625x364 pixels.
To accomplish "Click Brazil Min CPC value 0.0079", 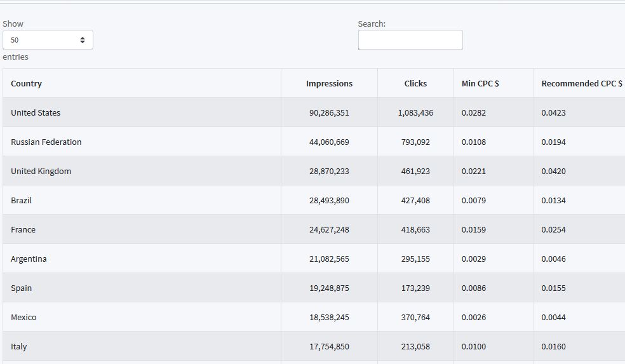I will tap(474, 201).
